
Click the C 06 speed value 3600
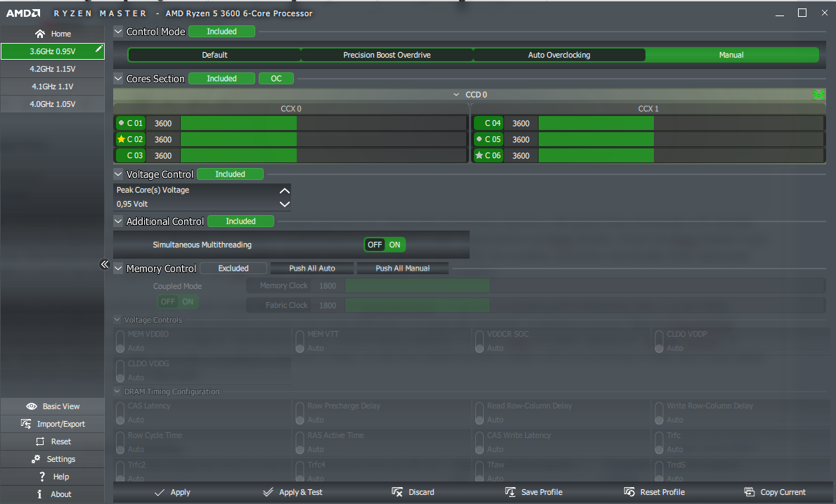(521, 155)
